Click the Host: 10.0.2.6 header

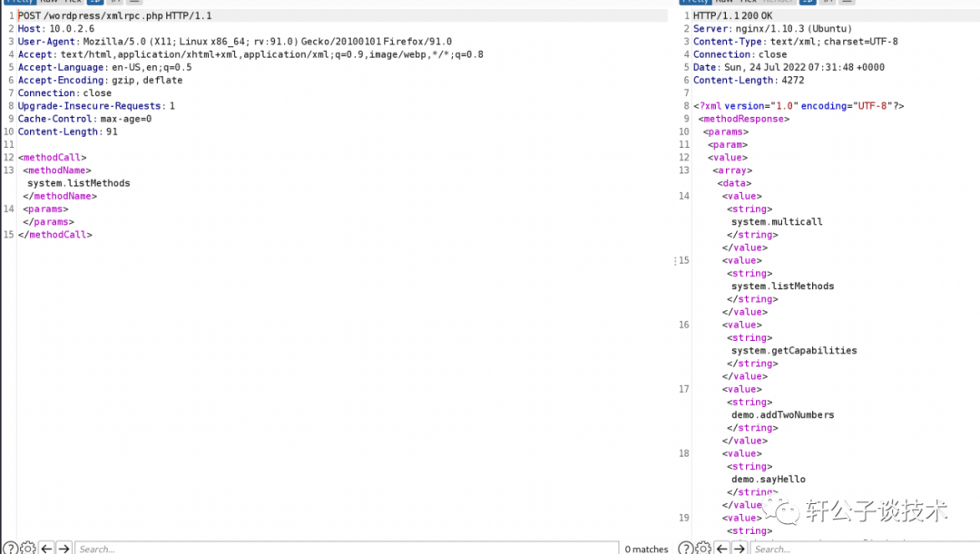click(x=56, y=29)
